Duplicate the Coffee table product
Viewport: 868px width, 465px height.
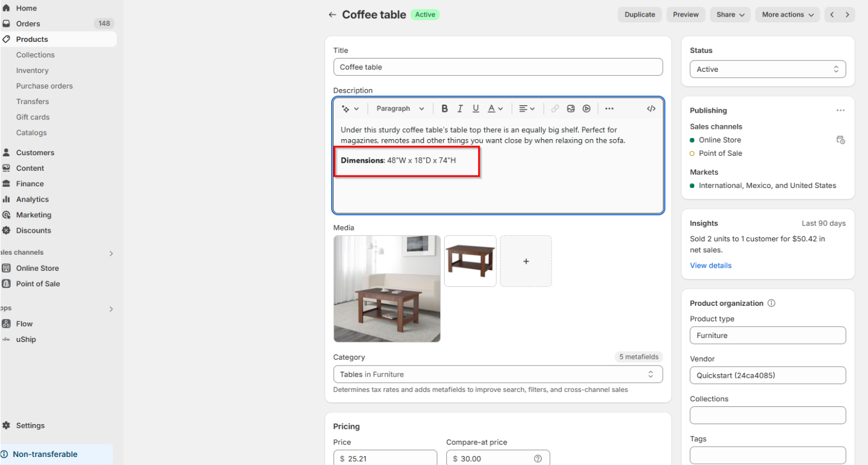point(639,14)
